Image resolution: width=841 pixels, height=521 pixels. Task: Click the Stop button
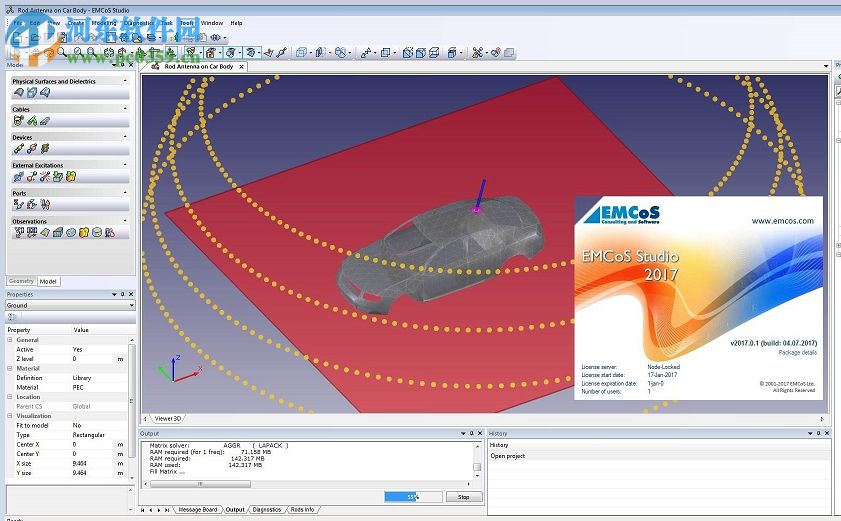[x=463, y=497]
